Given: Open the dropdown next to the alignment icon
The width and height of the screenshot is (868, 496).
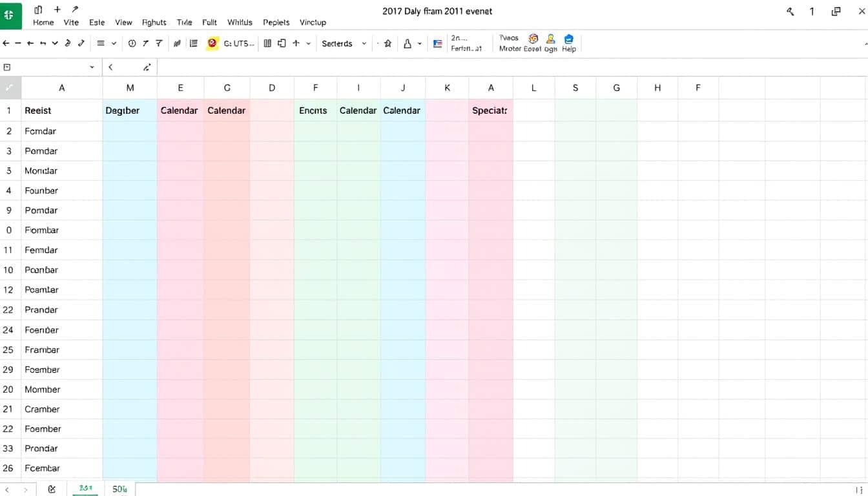Looking at the screenshot, I should 114,43.
